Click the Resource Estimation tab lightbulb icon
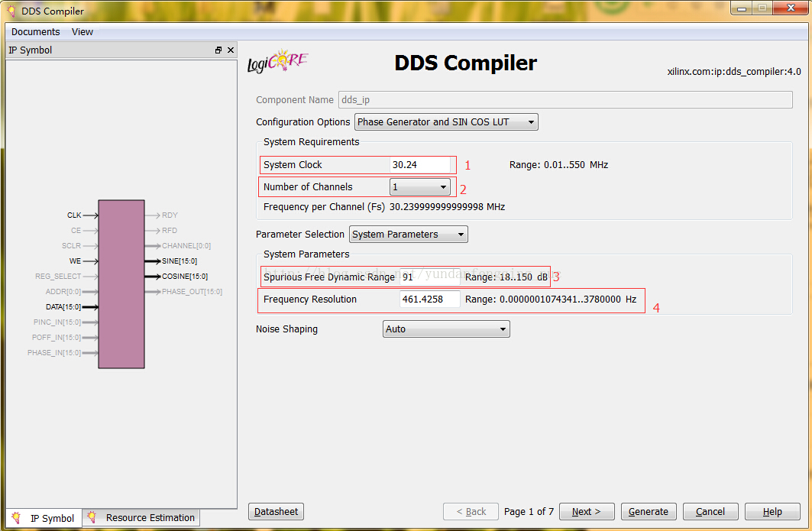The width and height of the screenshot is (812, 531). coord(92,517)
